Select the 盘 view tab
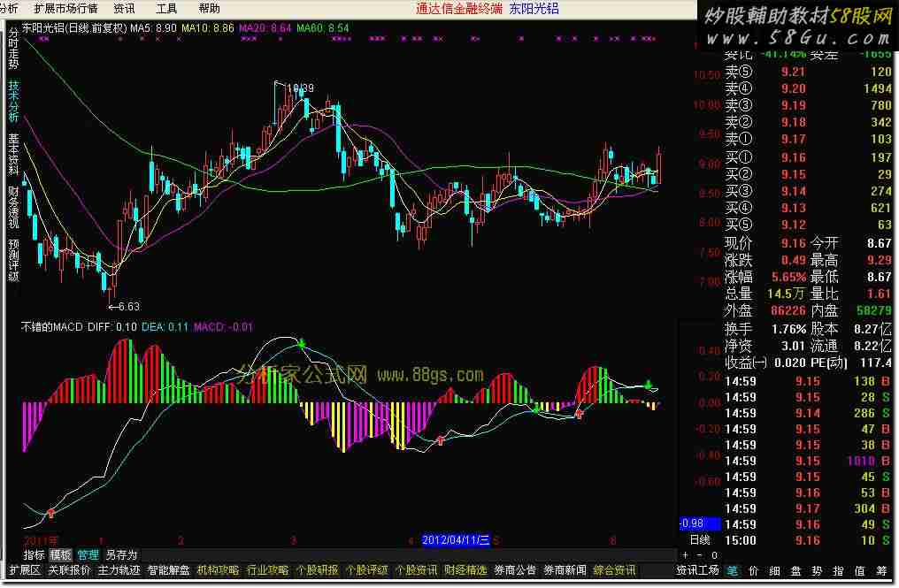The width and height of the screenshot is (899, 588). 795,570
